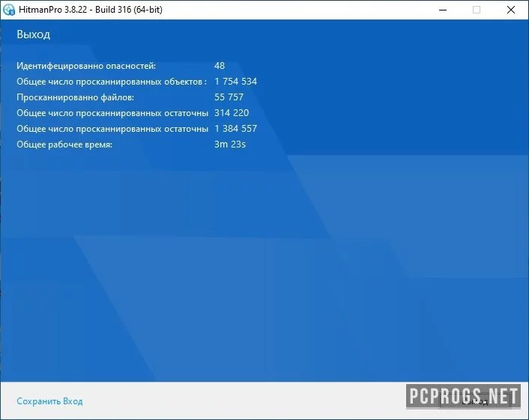Click the value 314 220
Screen dimensions: 529x420
click(x=232, y=112)
